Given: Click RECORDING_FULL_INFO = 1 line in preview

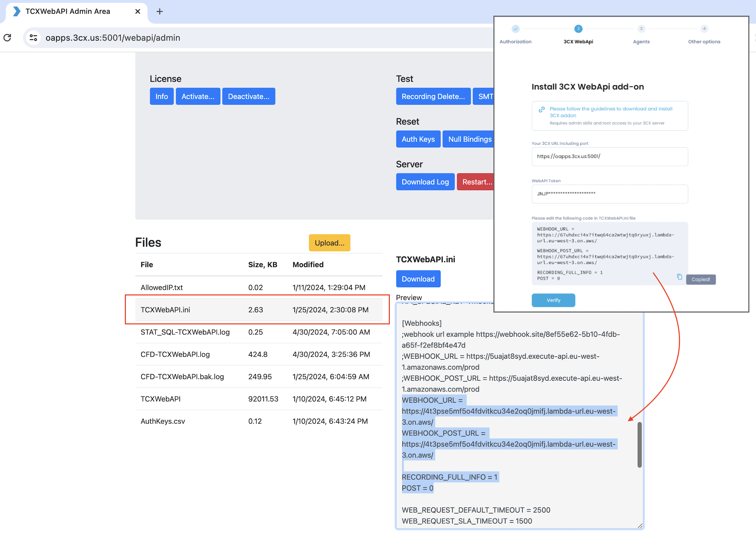Looking at the screenshot, I should coord(449,477).
